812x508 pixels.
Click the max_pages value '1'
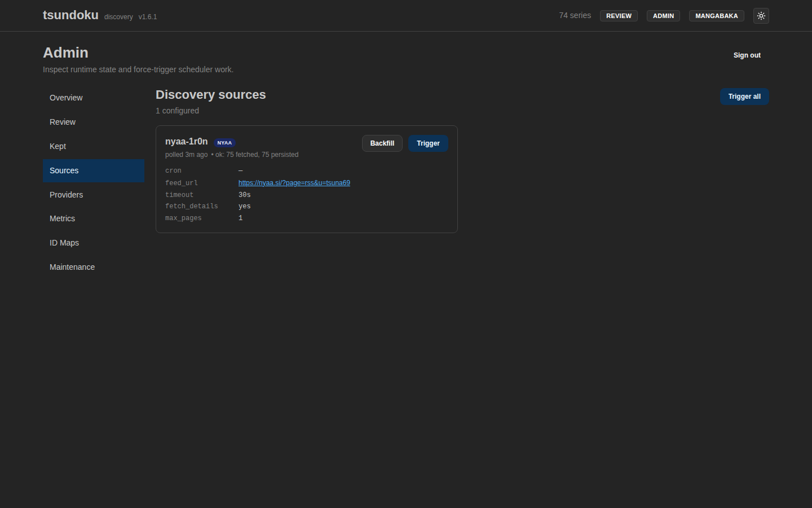(240, 218)
